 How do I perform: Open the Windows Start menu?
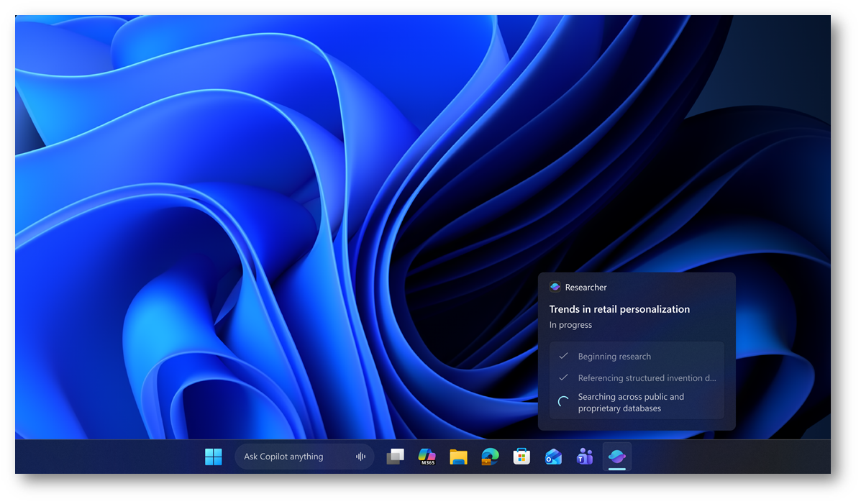click(x=214, y=457)
